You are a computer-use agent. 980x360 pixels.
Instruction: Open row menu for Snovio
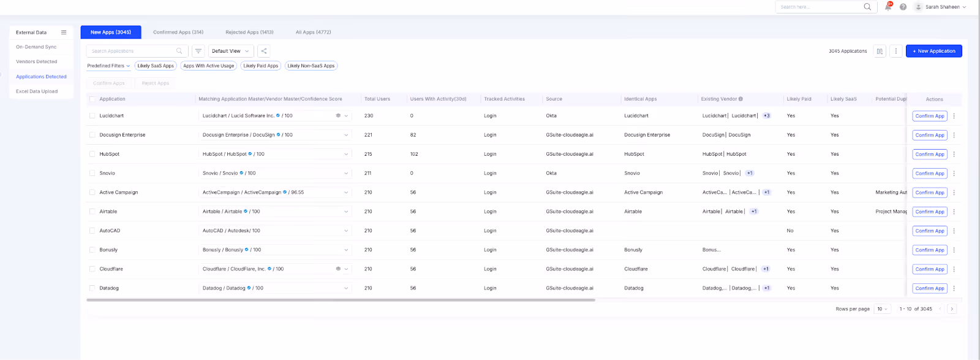pyautogui.click(x=954, y=174)
